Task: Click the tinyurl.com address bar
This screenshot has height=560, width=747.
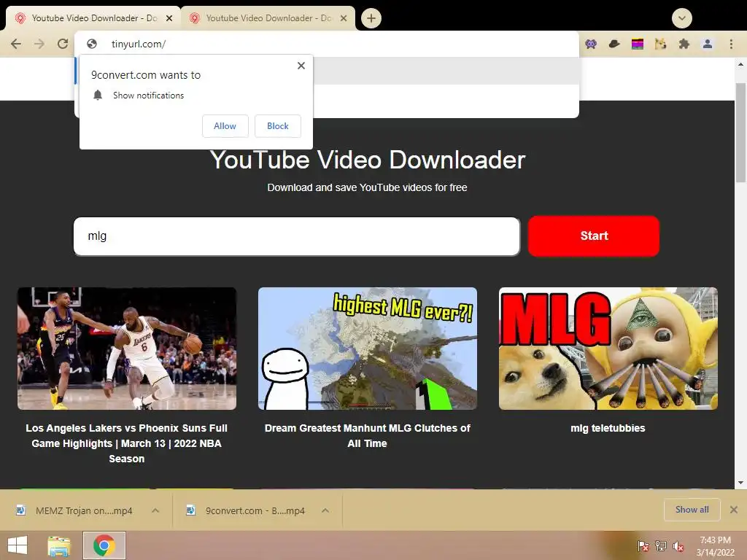Action: 327,44
